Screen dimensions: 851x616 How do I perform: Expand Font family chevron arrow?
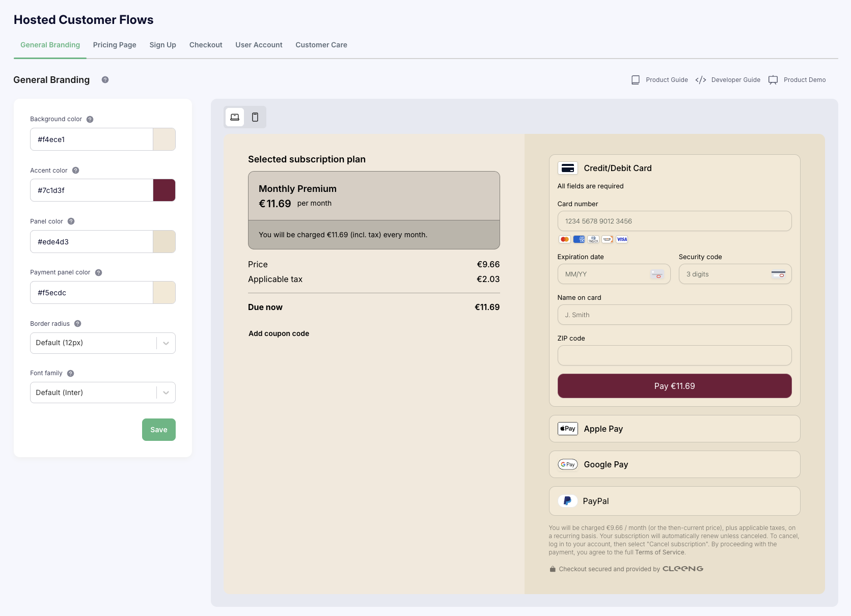pos(166,393)
